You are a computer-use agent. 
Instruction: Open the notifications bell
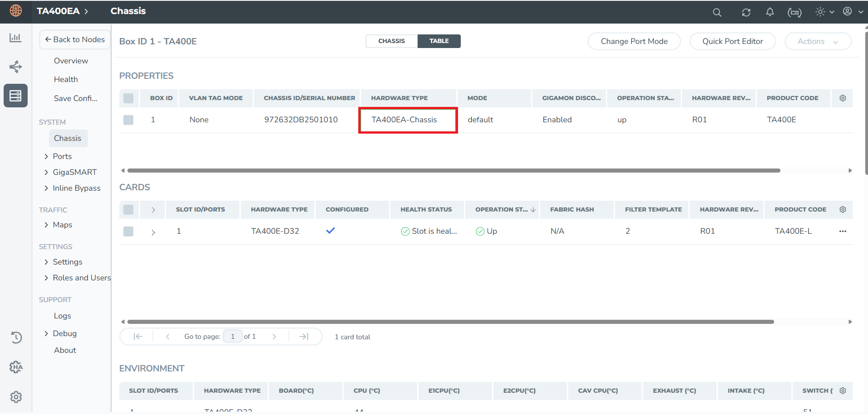[x=770, y=12]
